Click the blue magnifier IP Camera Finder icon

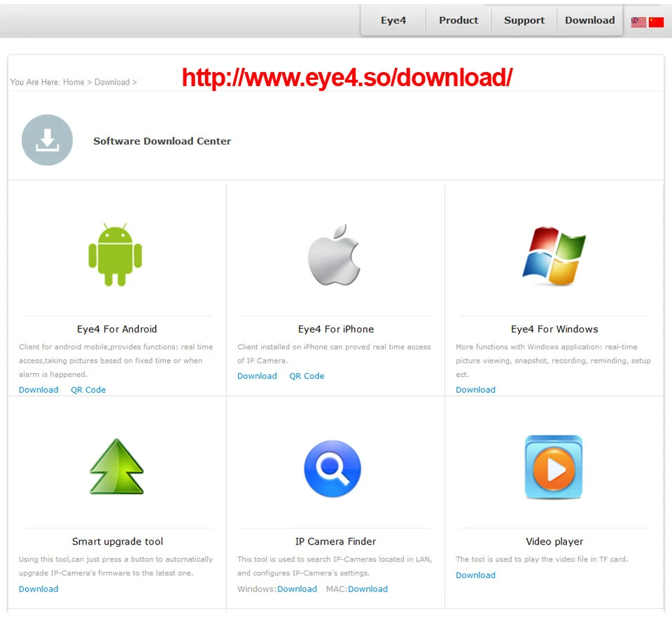click(332, 469)
